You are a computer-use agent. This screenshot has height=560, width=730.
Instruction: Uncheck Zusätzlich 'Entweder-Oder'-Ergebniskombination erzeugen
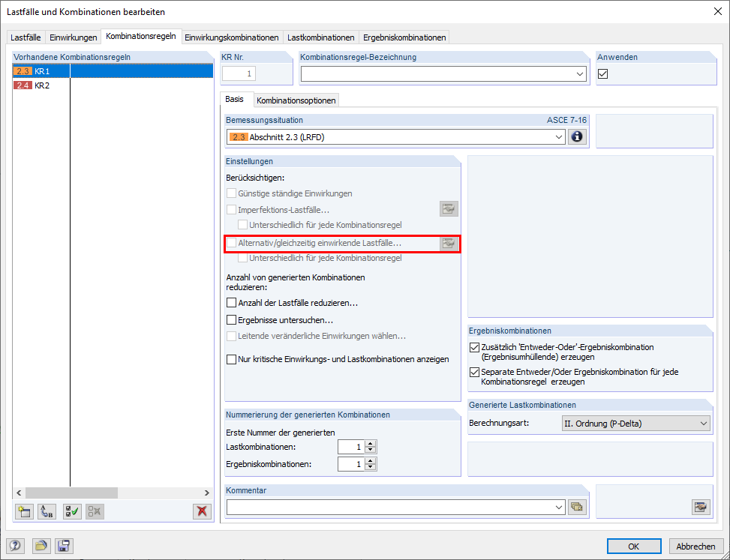(474, 347)
